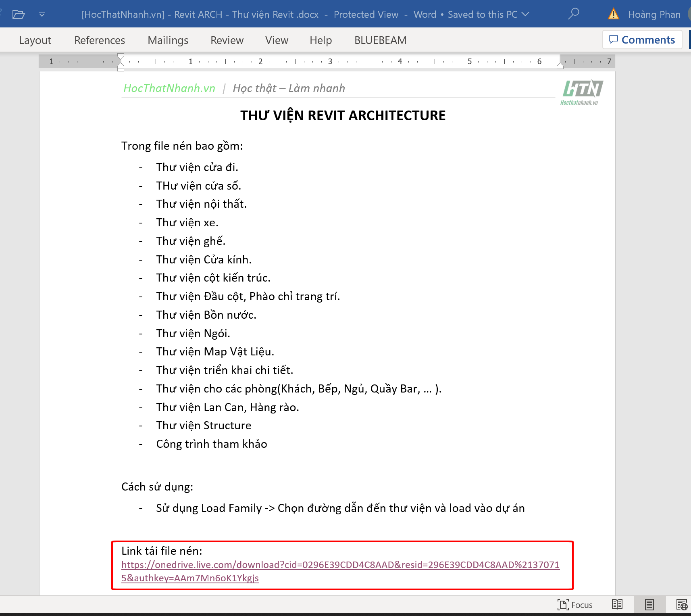Click the 'Cách sử dụng:' heading
This screenshot has width=691, height=616.
(x=157, y=487)
